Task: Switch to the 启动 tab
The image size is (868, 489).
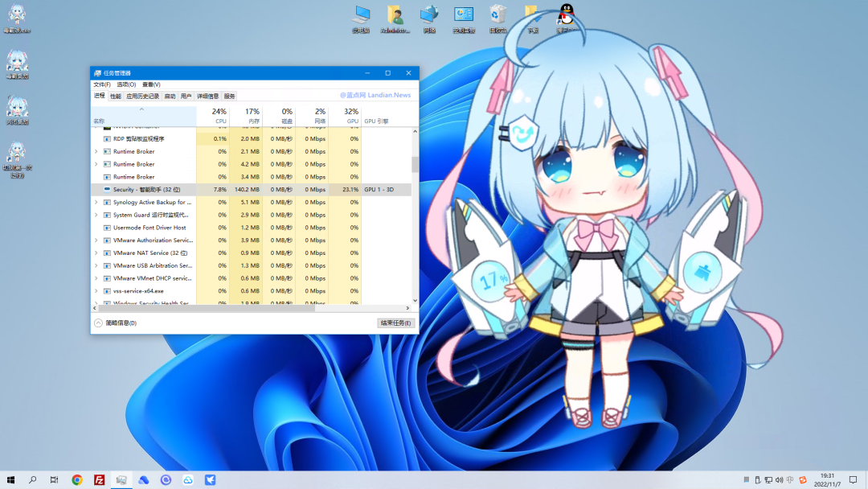Action: click(x=170, y=97)
